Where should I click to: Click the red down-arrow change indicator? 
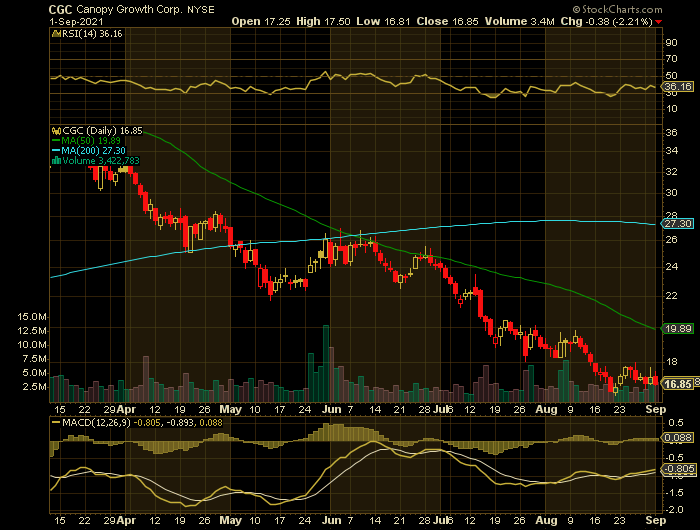click(659, 22)
